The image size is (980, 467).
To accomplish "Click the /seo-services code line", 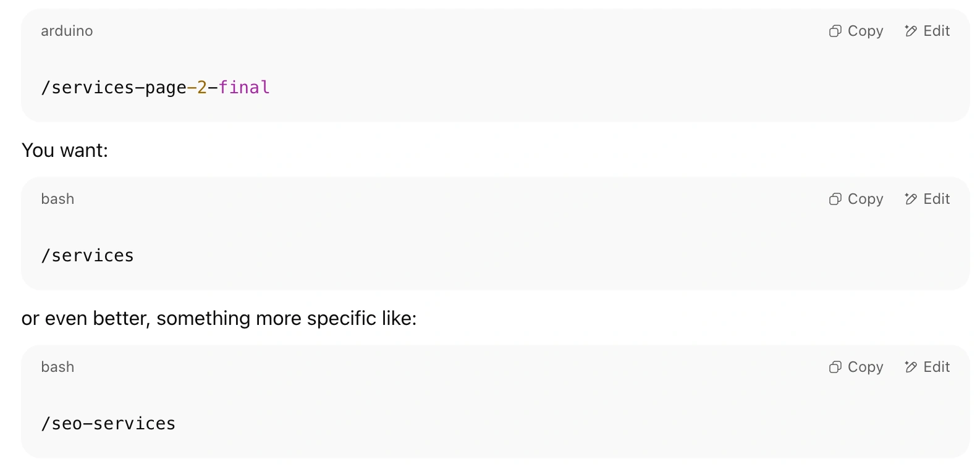I will pyautogui.click(x=108, y=424).
